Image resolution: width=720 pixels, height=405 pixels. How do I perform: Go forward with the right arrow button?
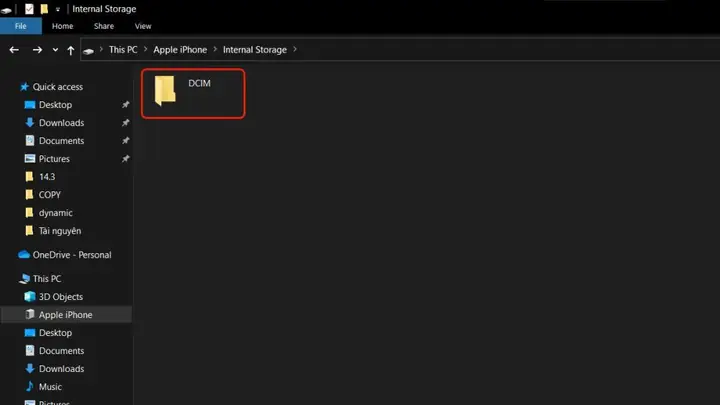click(x=37, y=50)
